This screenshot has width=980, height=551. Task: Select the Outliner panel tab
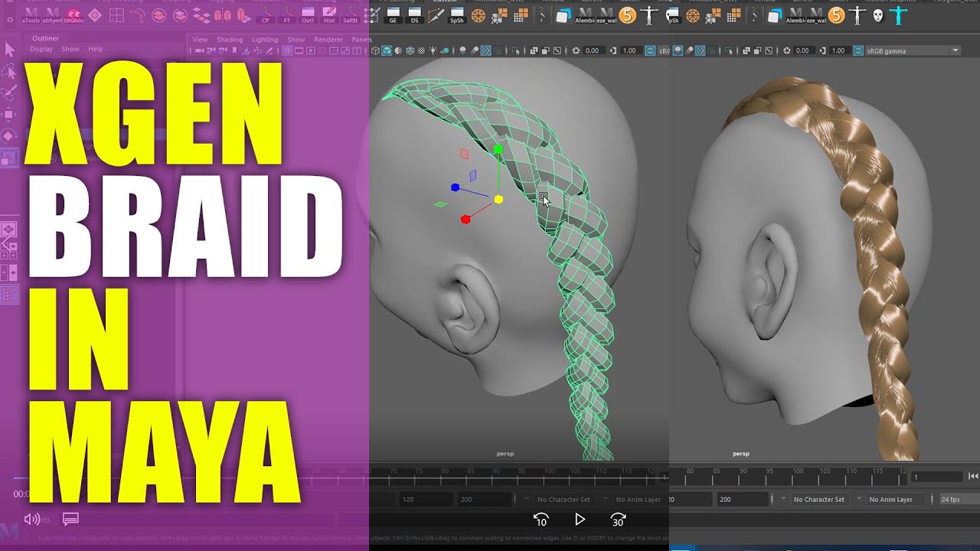[x=45, y=38]
